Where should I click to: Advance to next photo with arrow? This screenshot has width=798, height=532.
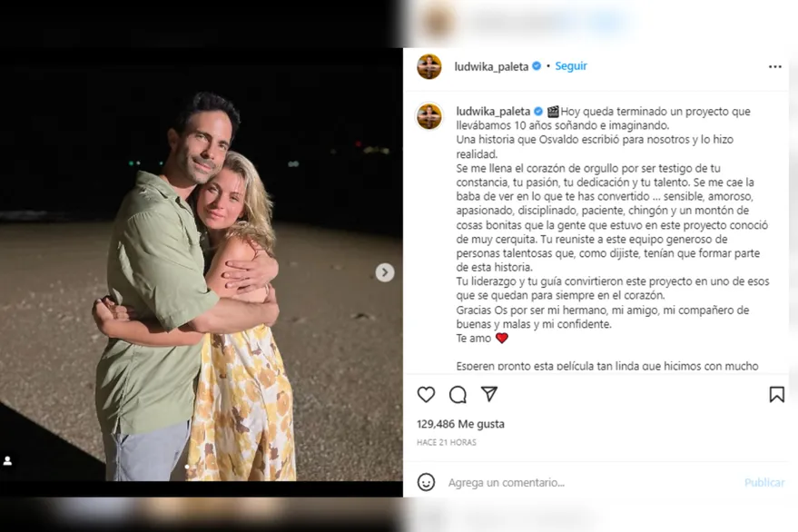pyautogui.click(x=385, y=272)
